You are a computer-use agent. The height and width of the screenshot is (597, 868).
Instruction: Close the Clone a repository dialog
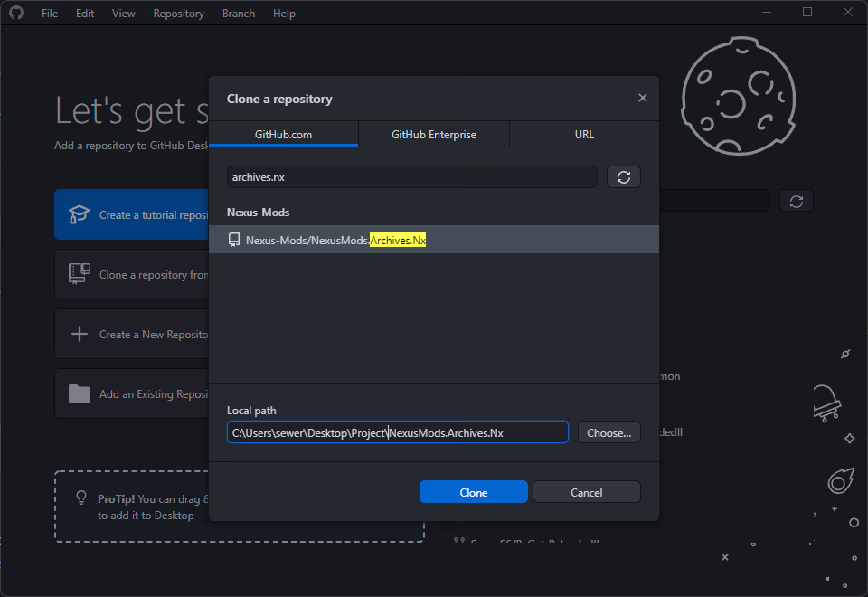coord(642,98)
